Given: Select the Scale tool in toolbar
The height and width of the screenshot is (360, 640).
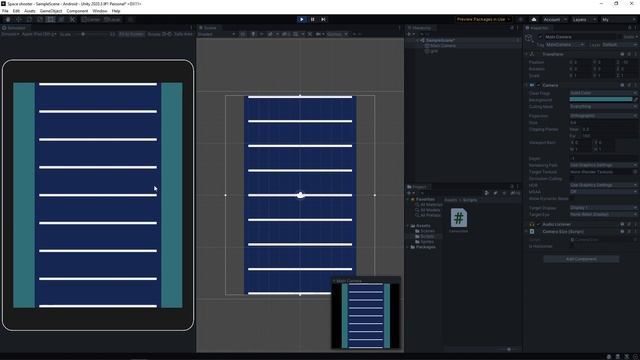Looking at the screenshot, I should (40, 19).
